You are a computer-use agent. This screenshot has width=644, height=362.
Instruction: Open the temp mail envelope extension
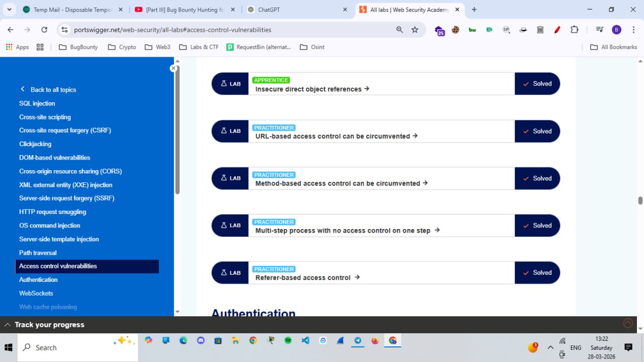coord(489,30)
